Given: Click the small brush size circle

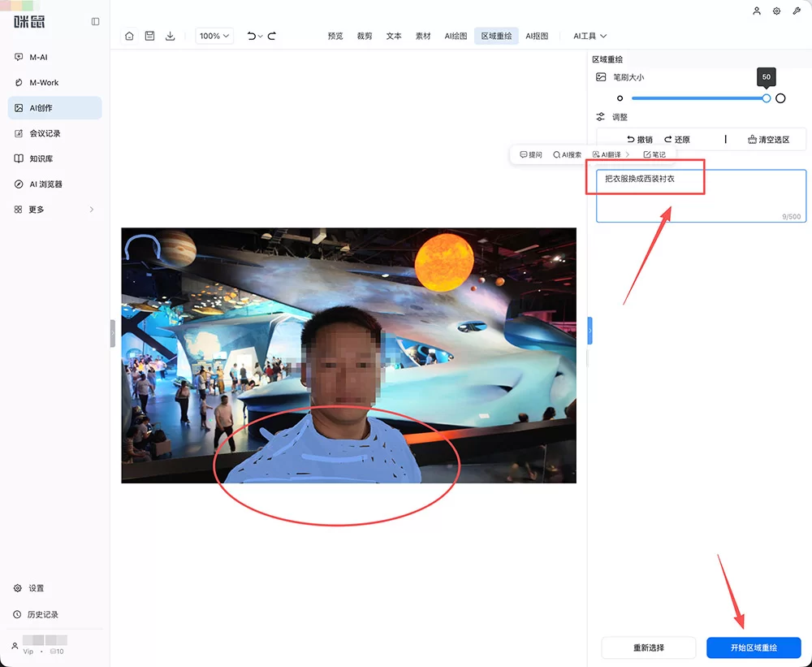Looking at the screenshot, I should [620, 98].
